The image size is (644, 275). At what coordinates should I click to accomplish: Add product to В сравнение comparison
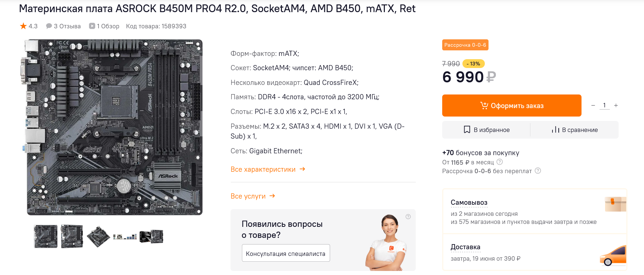(x=575, y=130)
